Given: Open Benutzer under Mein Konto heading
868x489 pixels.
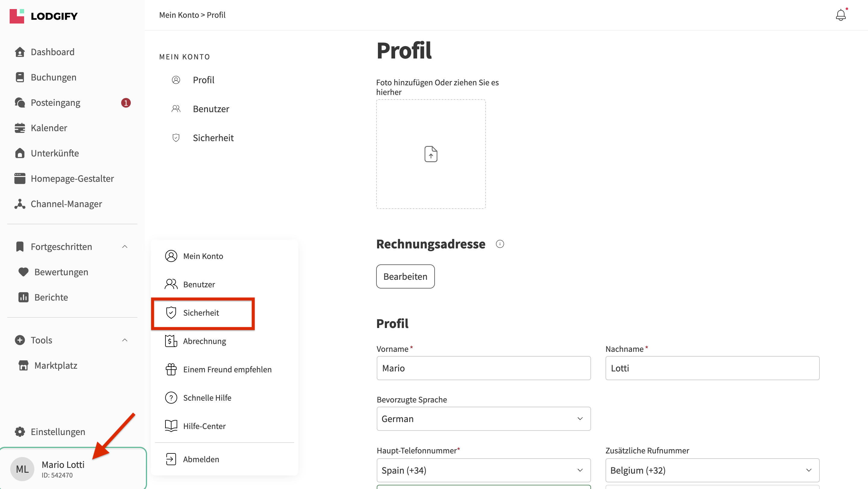Looking at the screenshot, I should point(211,109).
